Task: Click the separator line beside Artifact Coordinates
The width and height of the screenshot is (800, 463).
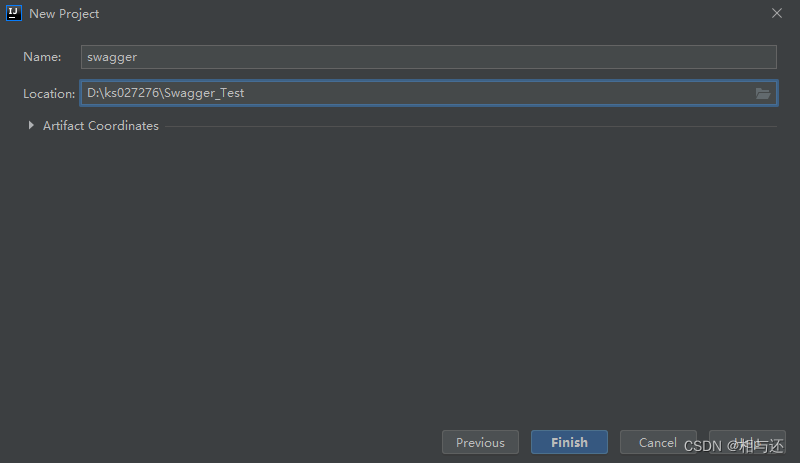Action: click(x=470, y=126)
